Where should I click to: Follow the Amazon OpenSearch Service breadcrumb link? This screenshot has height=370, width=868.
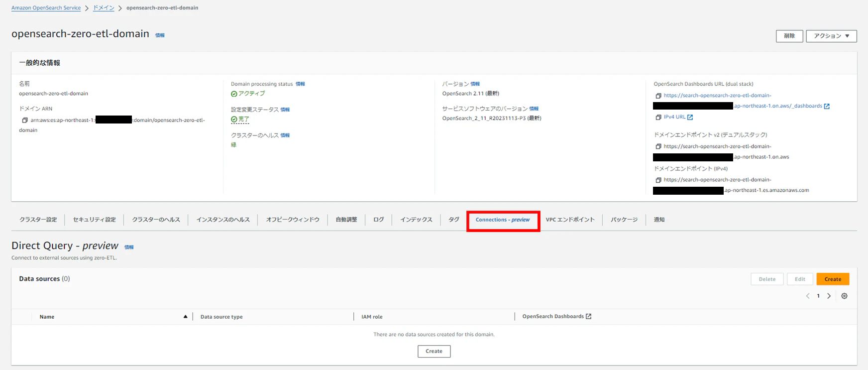click(46, 8)
